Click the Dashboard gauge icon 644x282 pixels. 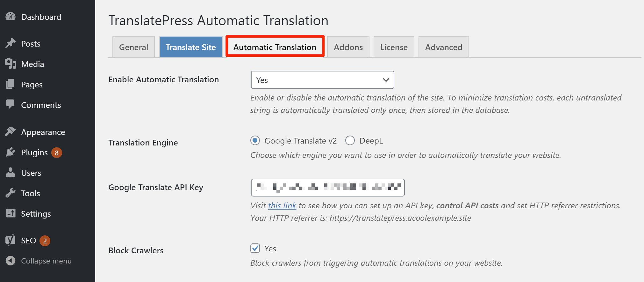[x=11, y=17]
